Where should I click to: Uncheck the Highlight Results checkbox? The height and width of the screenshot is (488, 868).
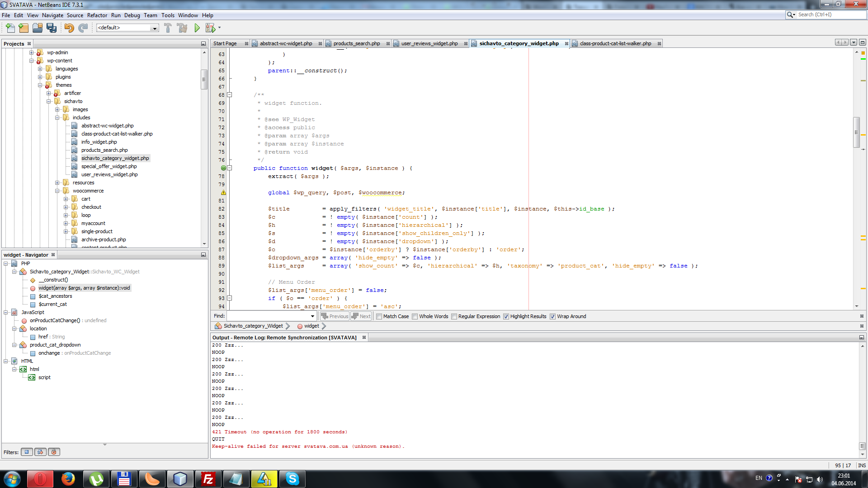tap(506, 317)
